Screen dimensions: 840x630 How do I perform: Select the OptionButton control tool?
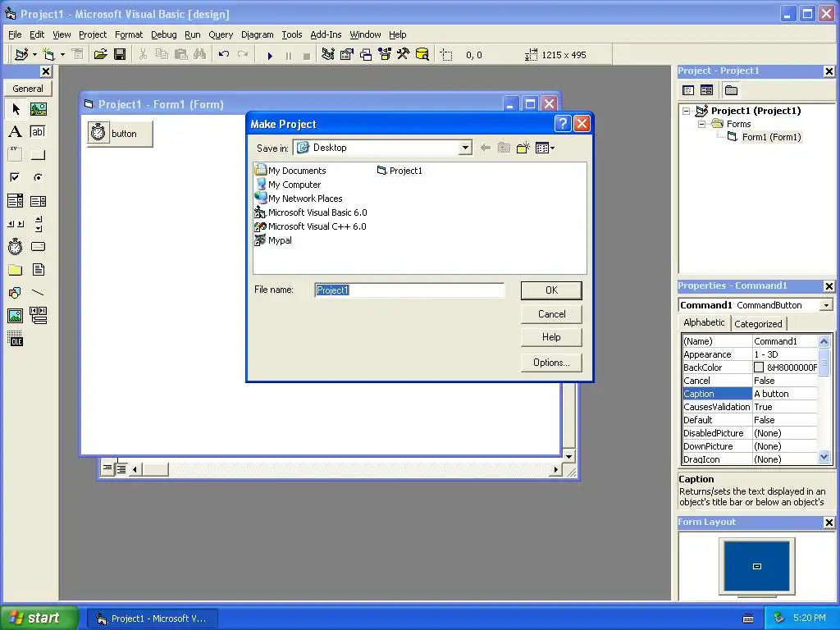(x=38, y=177)
